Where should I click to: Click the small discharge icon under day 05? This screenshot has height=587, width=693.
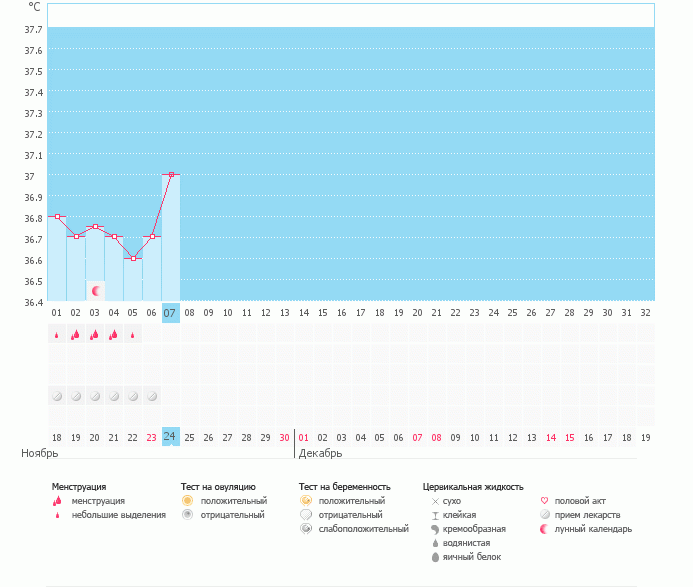[132, 335]
